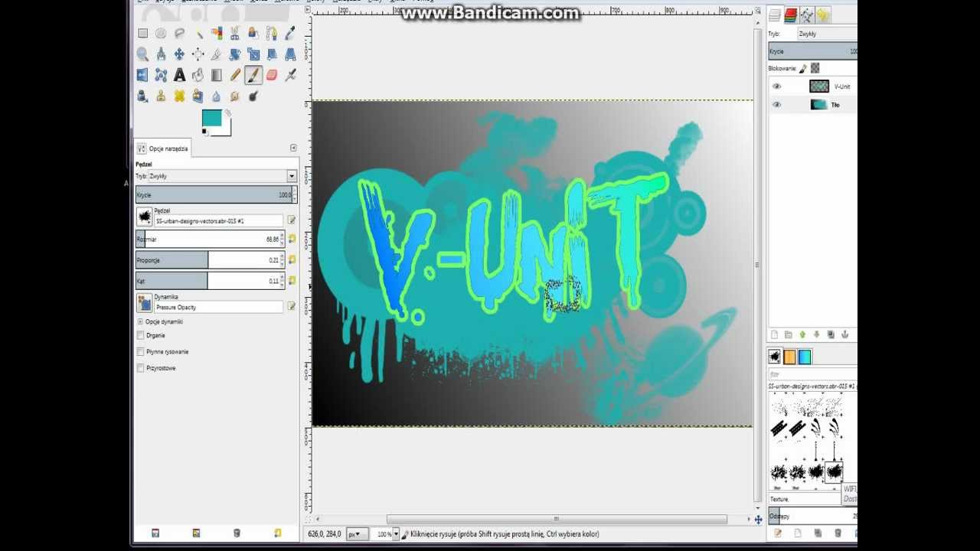
Task: Click the teal foreground color swatch
Action: (211, 118)
